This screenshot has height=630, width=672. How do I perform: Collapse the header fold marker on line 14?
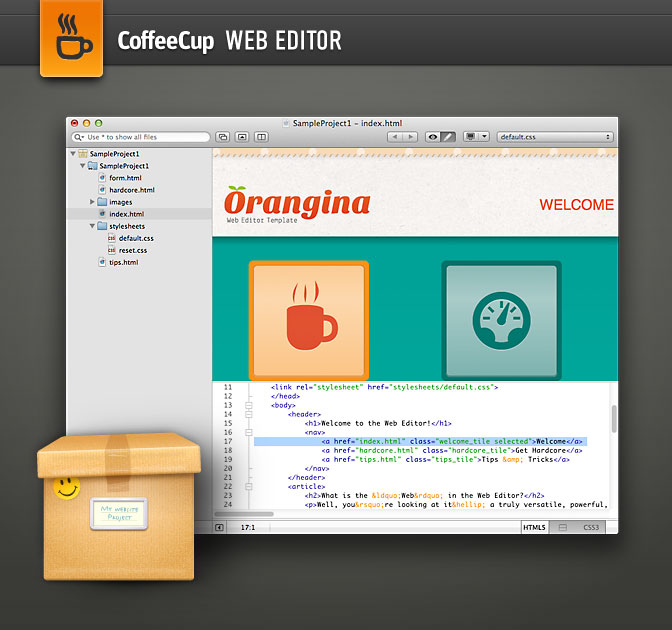click(249, 414)
